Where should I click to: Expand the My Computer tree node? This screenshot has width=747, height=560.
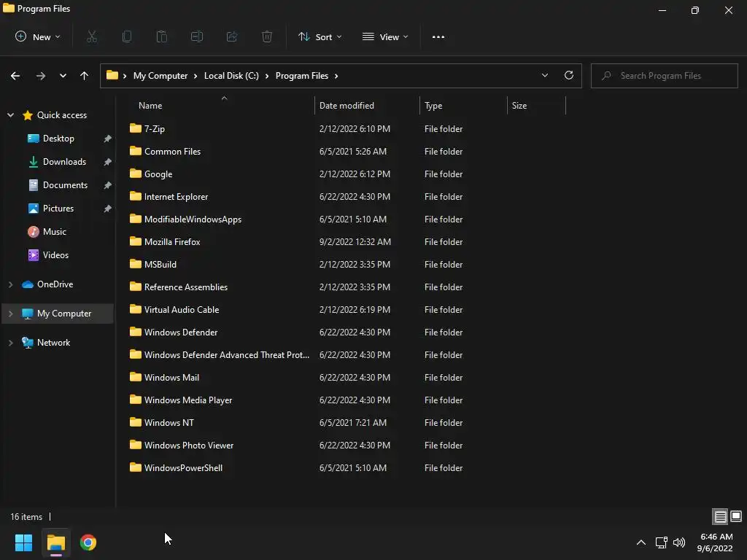[10, 314]
